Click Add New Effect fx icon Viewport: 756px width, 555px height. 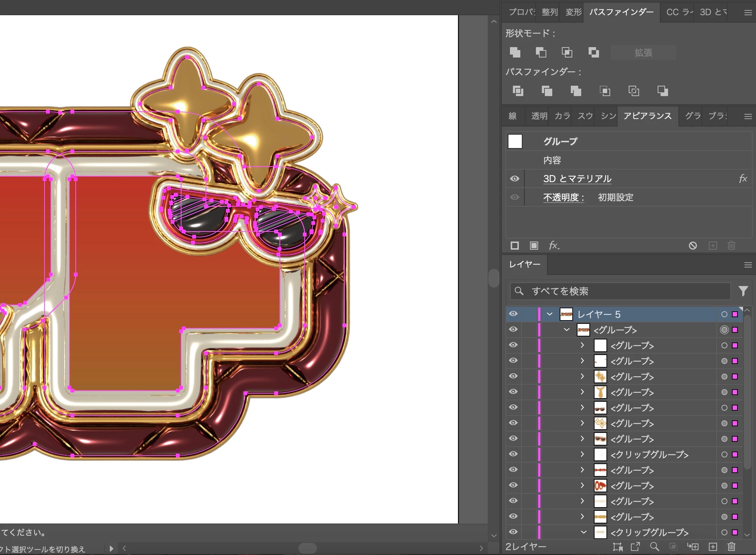(x=553, y=246)
